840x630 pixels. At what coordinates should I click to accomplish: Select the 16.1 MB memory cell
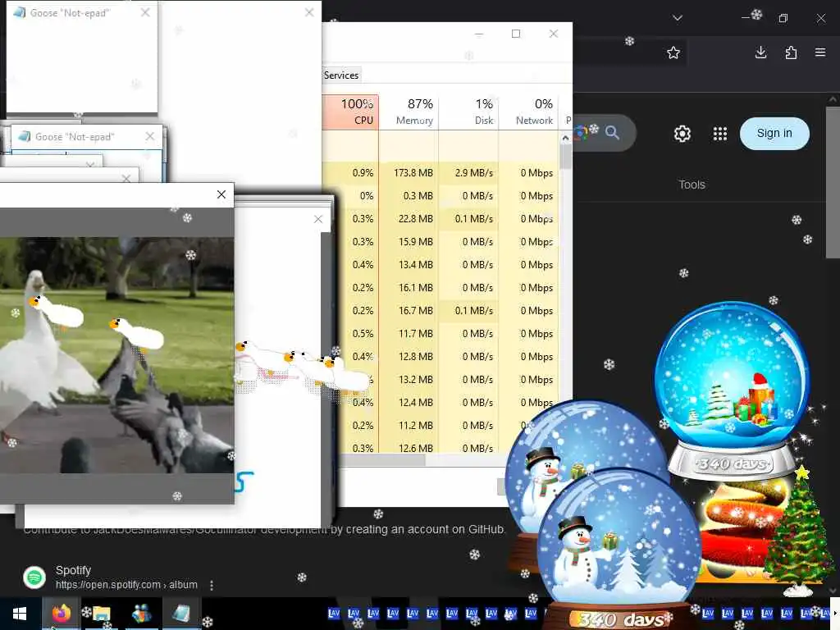click(x=409, y=288)
